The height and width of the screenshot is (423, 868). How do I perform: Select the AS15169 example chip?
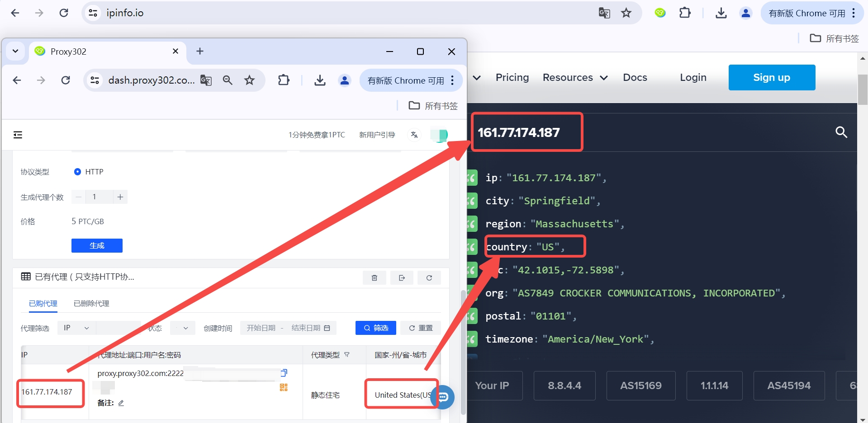click(641, 385)
